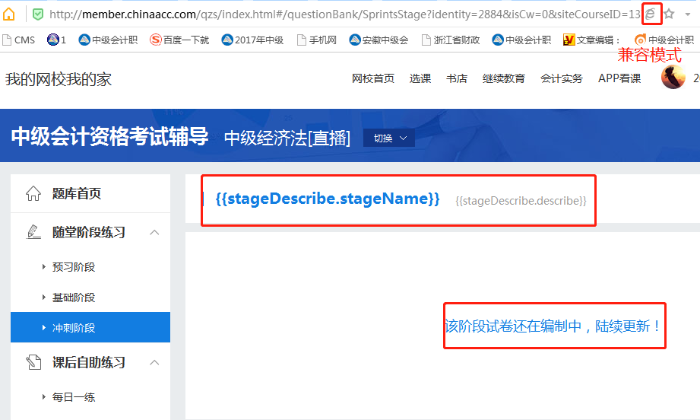The image size is (700, 420).
Task: Click the house icon beside 题库首页
Action: [33, 194]
